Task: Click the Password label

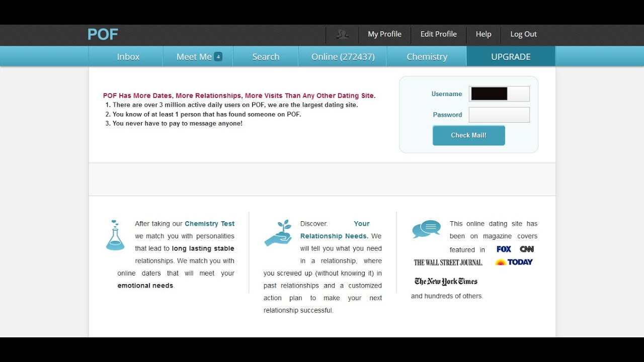Action: 447,115
